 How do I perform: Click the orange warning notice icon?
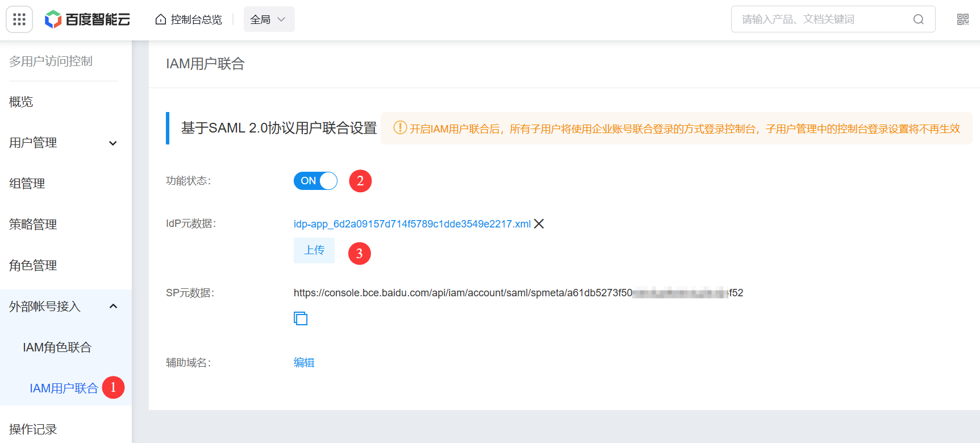click(x=400, y=128)
